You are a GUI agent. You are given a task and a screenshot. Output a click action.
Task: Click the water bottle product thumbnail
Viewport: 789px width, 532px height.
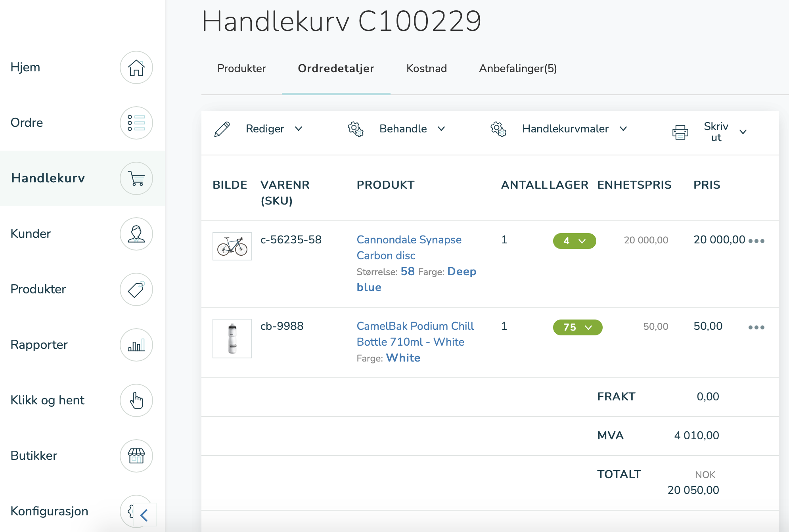click(232, 339)
